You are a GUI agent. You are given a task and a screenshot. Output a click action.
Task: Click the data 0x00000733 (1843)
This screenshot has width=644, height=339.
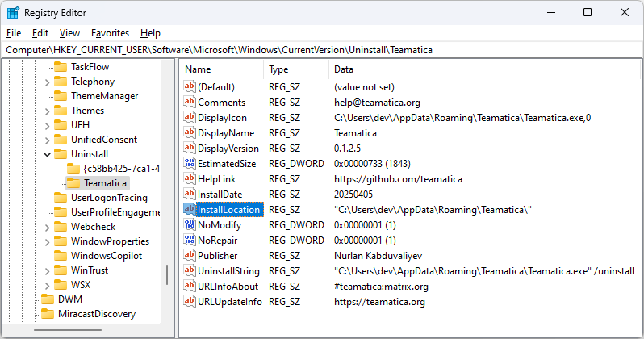pos(372,164)
